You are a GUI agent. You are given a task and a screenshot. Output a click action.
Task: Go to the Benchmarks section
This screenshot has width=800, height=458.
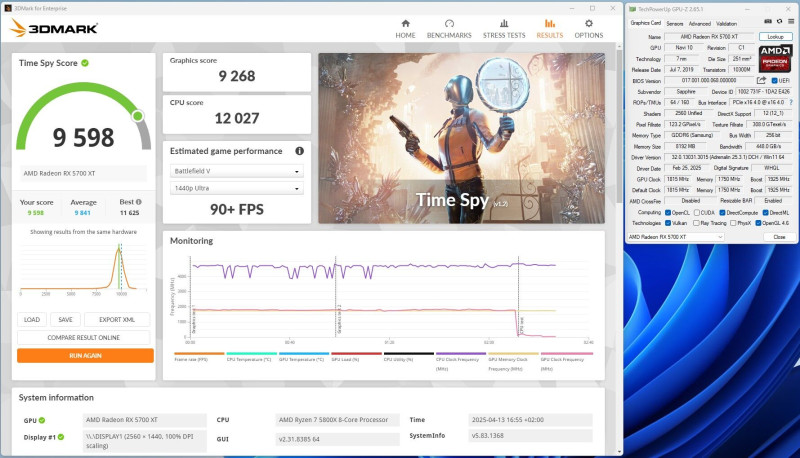[449, 29]
